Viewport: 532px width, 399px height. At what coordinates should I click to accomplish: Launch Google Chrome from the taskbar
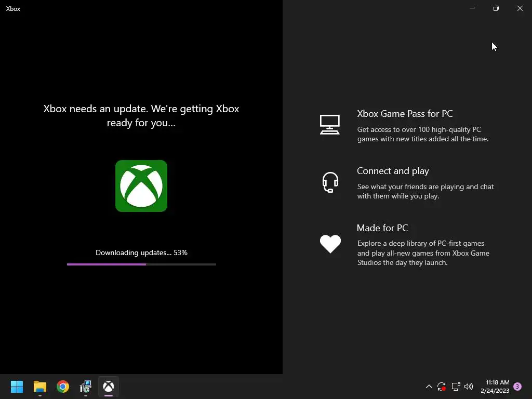[x=63, y=387]
